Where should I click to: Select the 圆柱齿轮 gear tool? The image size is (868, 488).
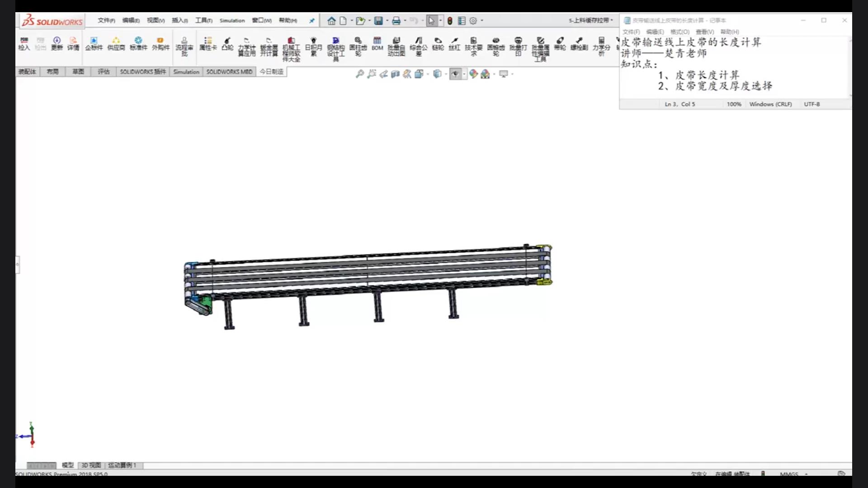(x=358, y=47)
